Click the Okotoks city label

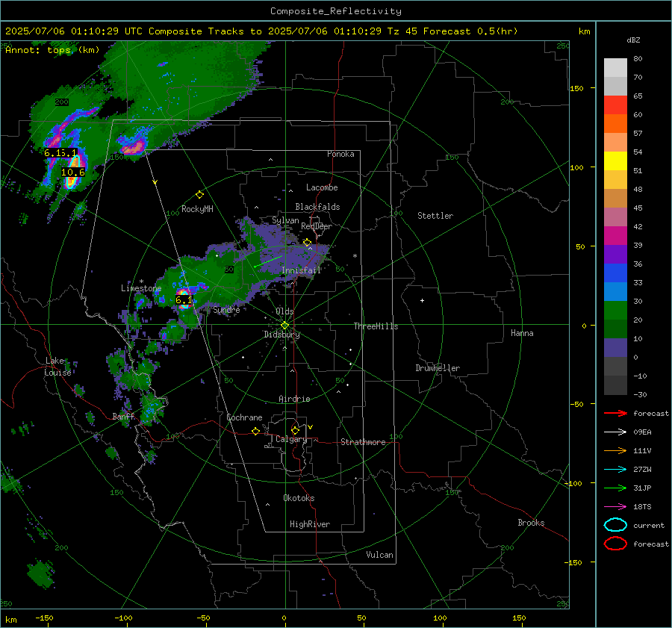pos(299,497)
